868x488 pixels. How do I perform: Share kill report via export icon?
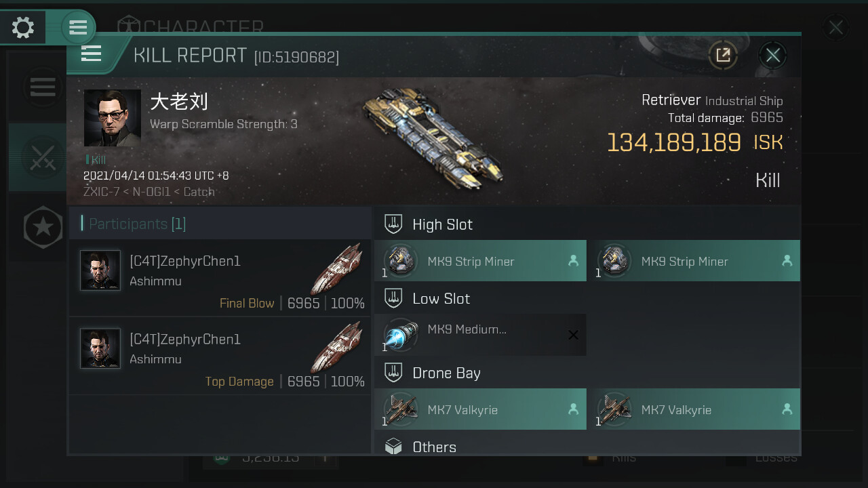coord(723,55)
